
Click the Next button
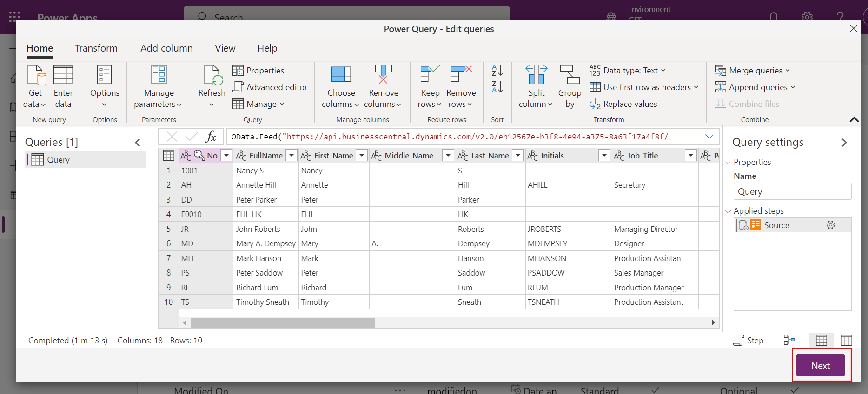(x=821, y=366)
